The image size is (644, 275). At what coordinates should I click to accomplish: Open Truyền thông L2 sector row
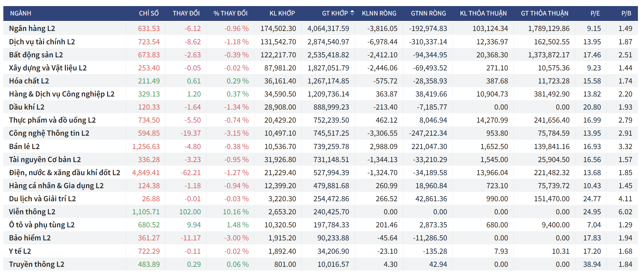coord(36,264)
